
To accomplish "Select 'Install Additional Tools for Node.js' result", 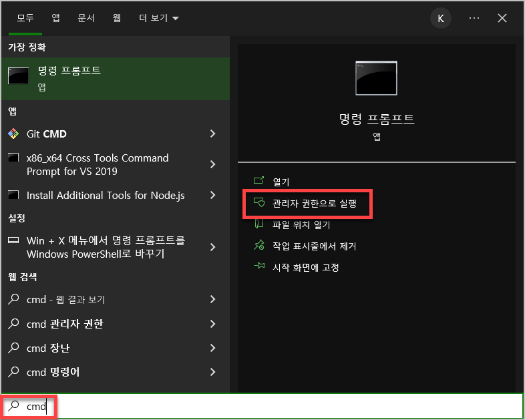I will pyautogui.click(x=106, y=195).
